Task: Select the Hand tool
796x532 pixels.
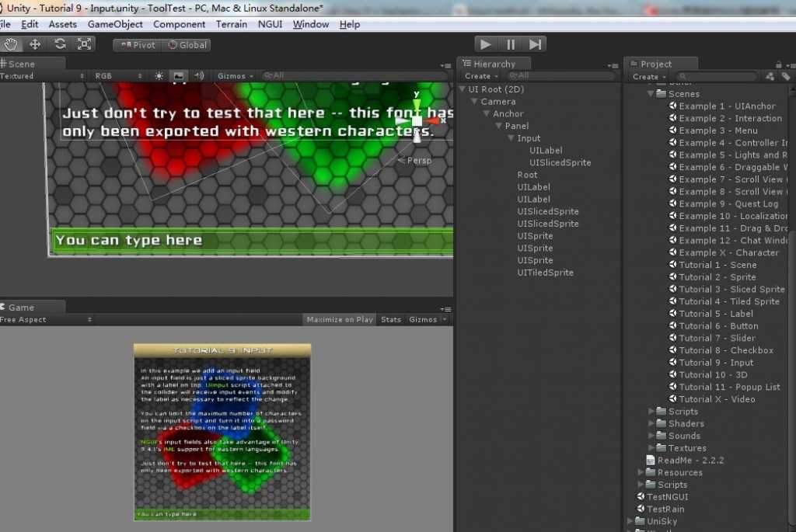Action: pyautogui.click(x=11, y=44)
